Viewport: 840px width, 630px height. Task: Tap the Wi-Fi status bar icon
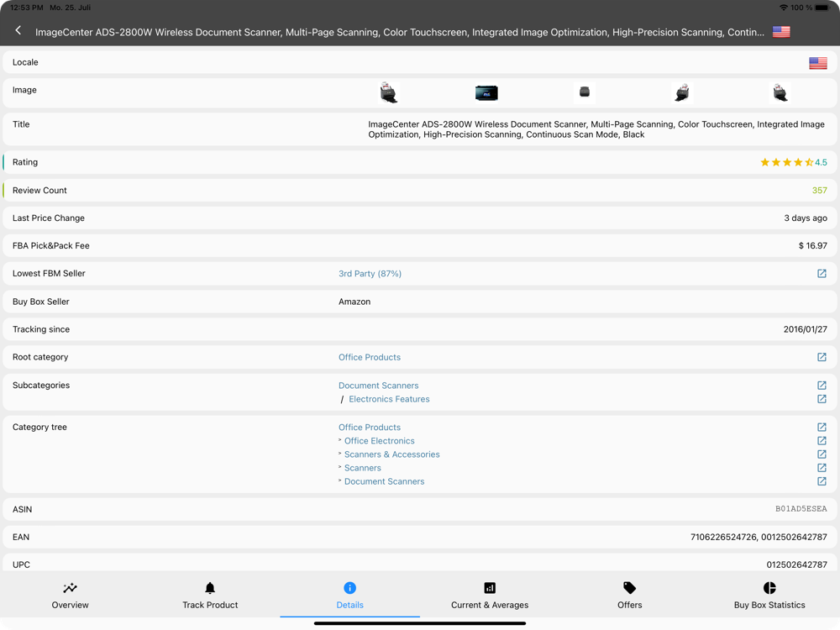(784, 8)
